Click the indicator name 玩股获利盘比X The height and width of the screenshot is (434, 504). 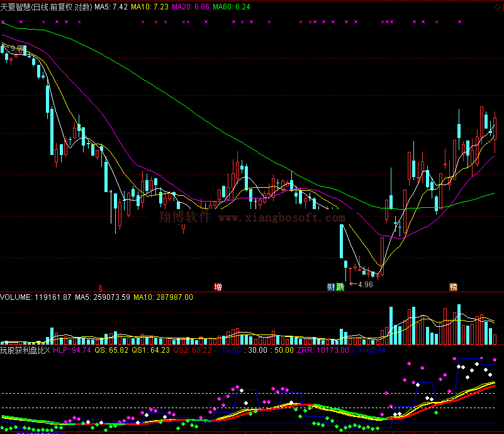click(x=25, y=350)
